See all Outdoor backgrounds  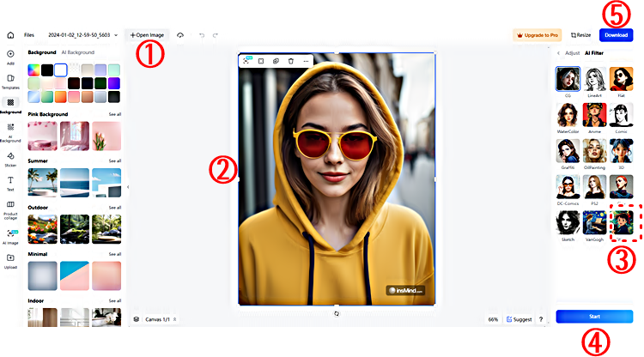point(115,208)
